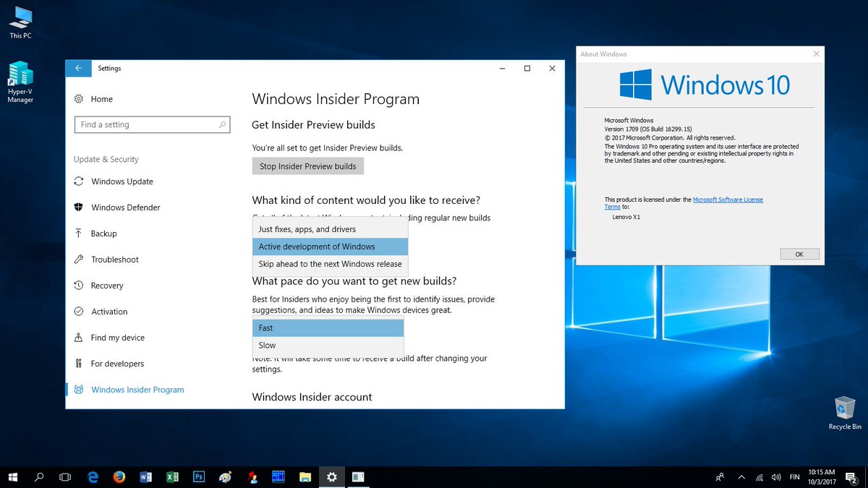Click the This PC desktop icon
The image size is (868, 488).
[x=20, y=22]
